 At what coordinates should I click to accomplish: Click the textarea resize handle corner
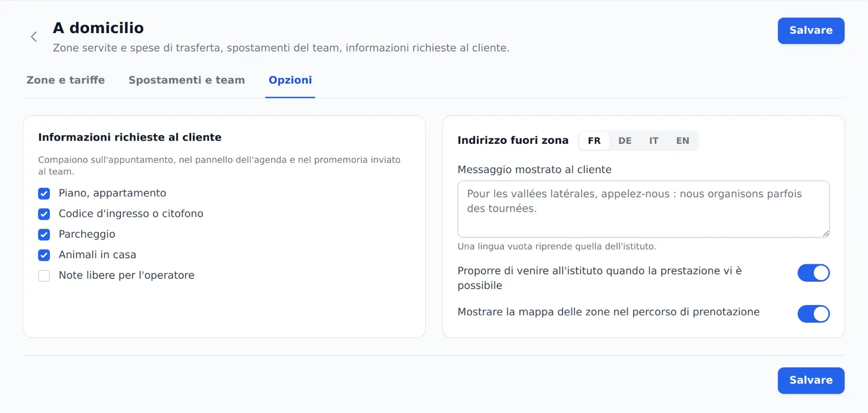pyautogui.click(x=826, y=233)
